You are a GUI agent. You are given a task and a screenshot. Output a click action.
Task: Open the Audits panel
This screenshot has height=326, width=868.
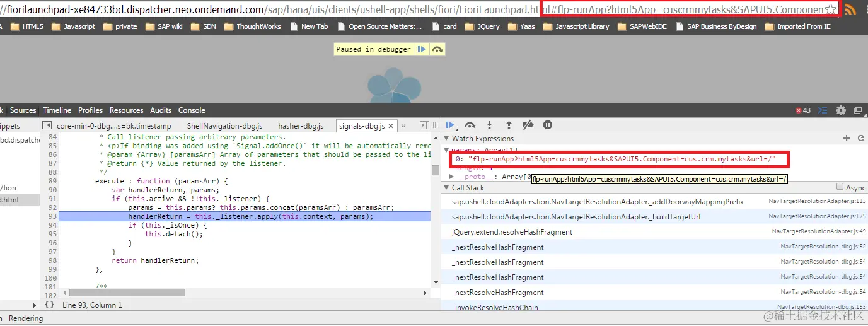pos(161,110)
